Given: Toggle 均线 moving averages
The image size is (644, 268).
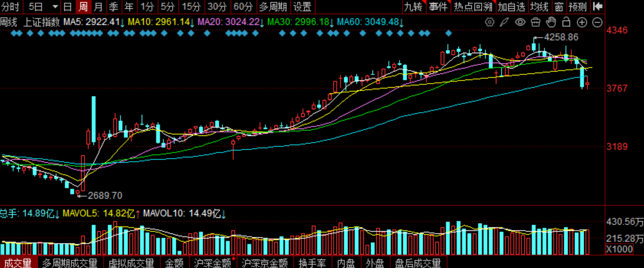Looking at the screenshot, I should tap(539, 7).
